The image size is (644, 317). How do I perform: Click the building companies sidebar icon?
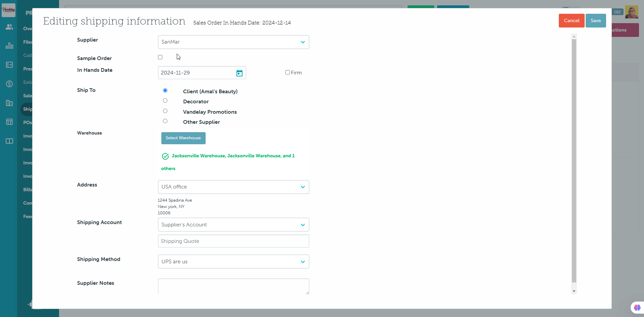9,103
